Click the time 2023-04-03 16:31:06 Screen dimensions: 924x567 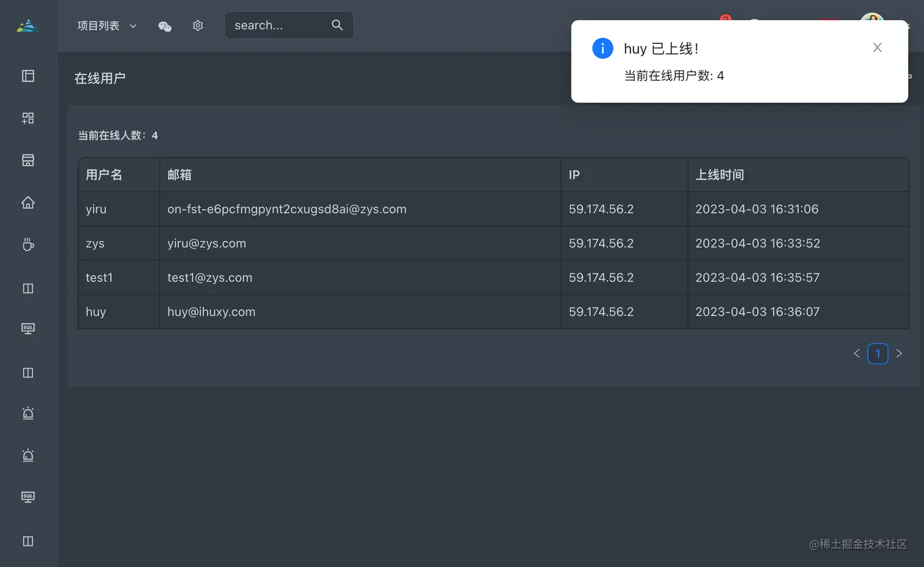(757, 209)
